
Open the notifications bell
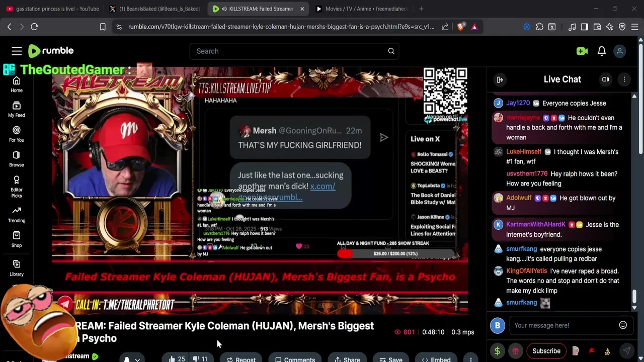click(602, 51)
